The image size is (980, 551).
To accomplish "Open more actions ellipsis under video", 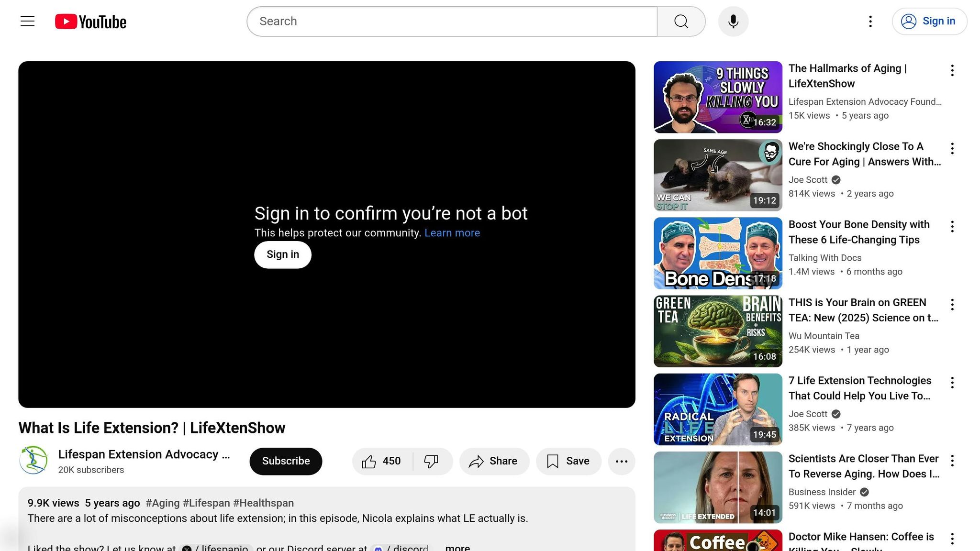I will click(622, 461).
